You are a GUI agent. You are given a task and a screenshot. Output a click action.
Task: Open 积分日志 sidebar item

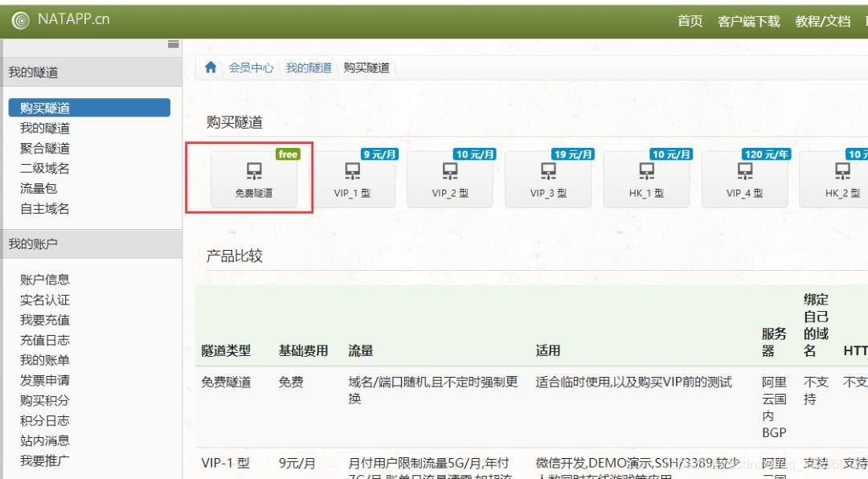(x=45, y=420)
